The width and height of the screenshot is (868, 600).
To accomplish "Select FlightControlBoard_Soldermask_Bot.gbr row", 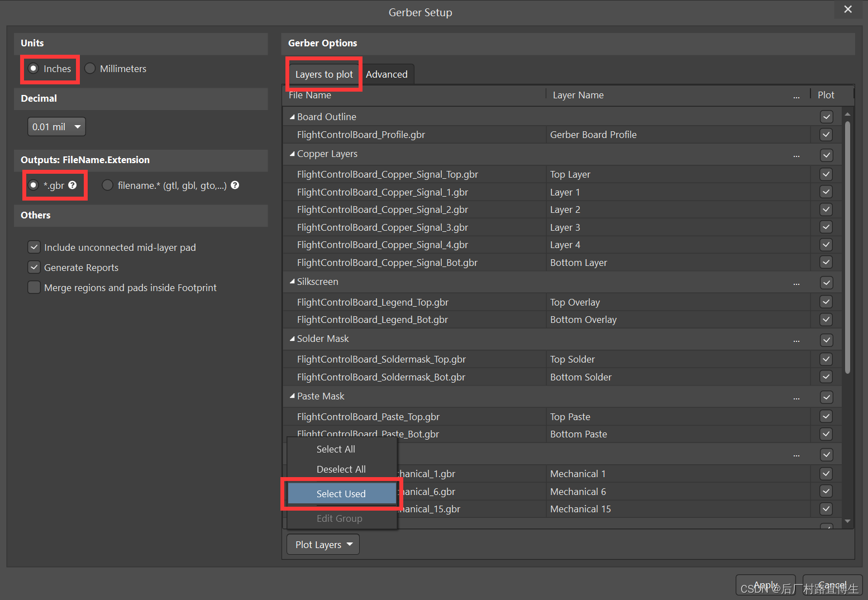I will [x=414, y=377].
